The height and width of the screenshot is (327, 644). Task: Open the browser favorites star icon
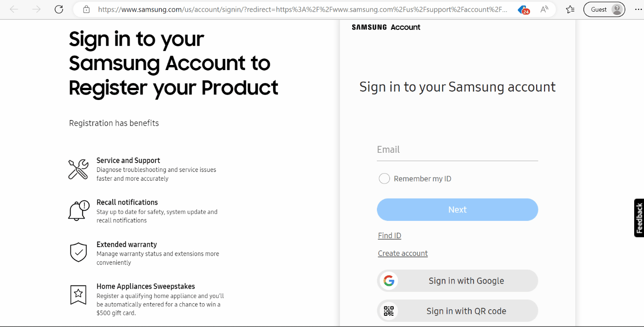click(x=570, y=9)
